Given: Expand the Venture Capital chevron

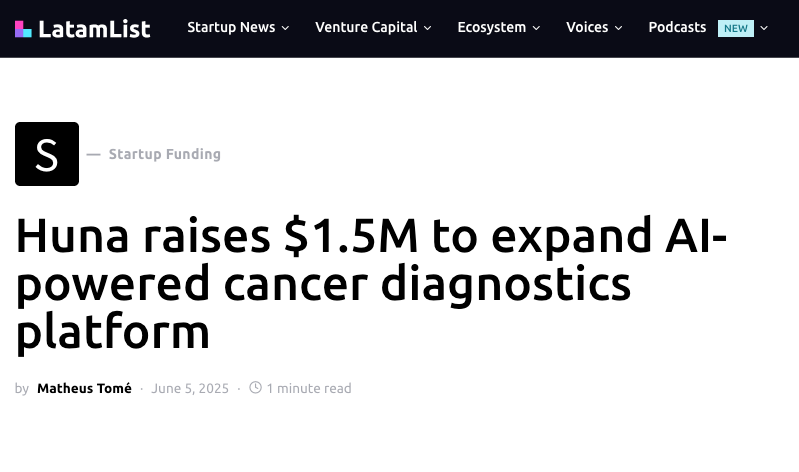Looking at the screenshot, I should 429,28.
